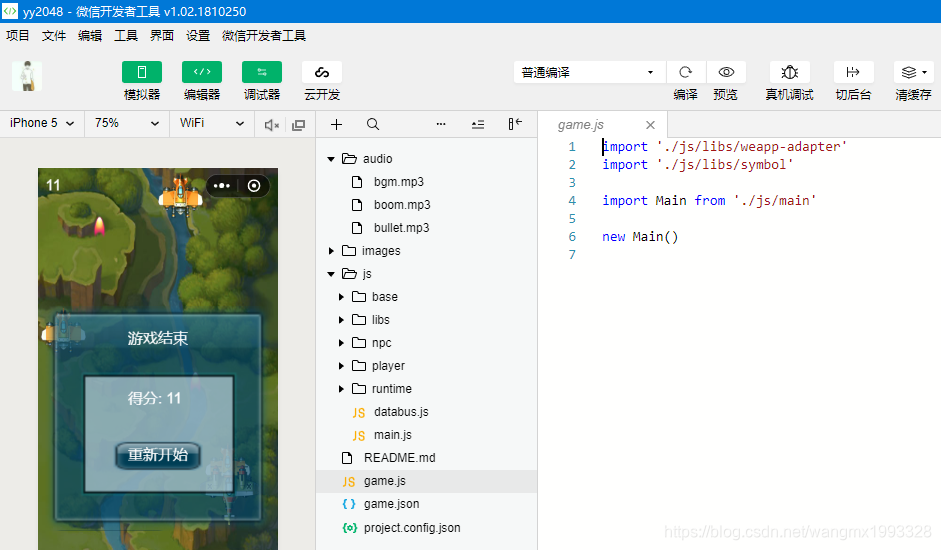
Task: Click the weapp-adapter import on line 1
Action: pos(724,147)
